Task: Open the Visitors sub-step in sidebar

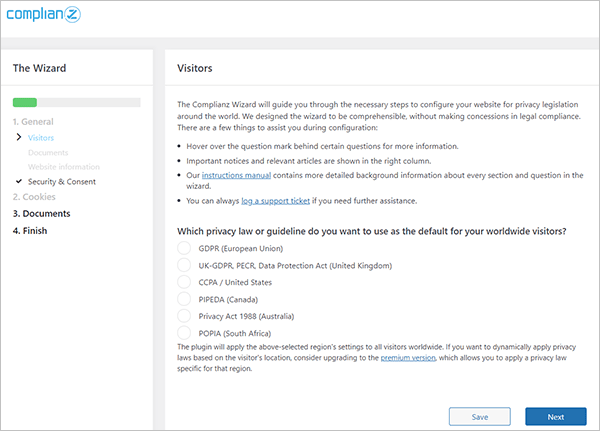Action: pos(41,137)
